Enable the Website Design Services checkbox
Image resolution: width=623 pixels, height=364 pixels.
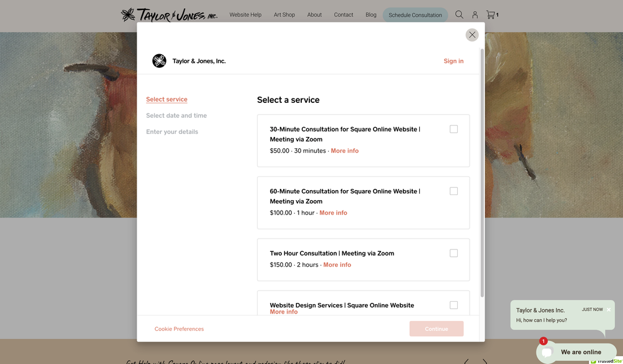(453, 305)
